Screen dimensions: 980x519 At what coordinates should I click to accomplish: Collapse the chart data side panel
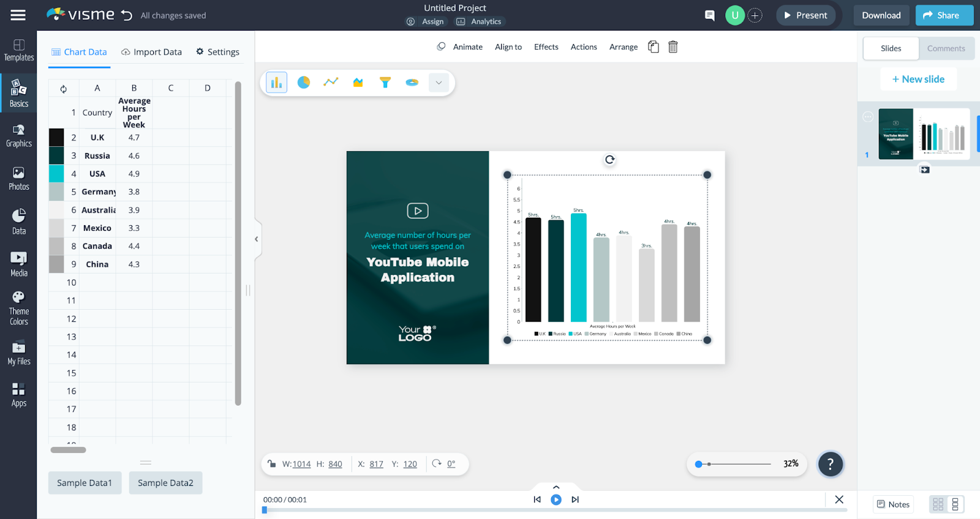(257, 239)
